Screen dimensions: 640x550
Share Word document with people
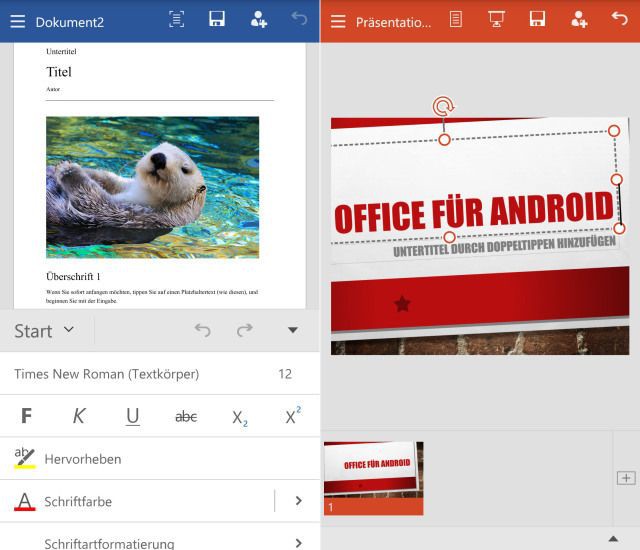pos(259,20)
